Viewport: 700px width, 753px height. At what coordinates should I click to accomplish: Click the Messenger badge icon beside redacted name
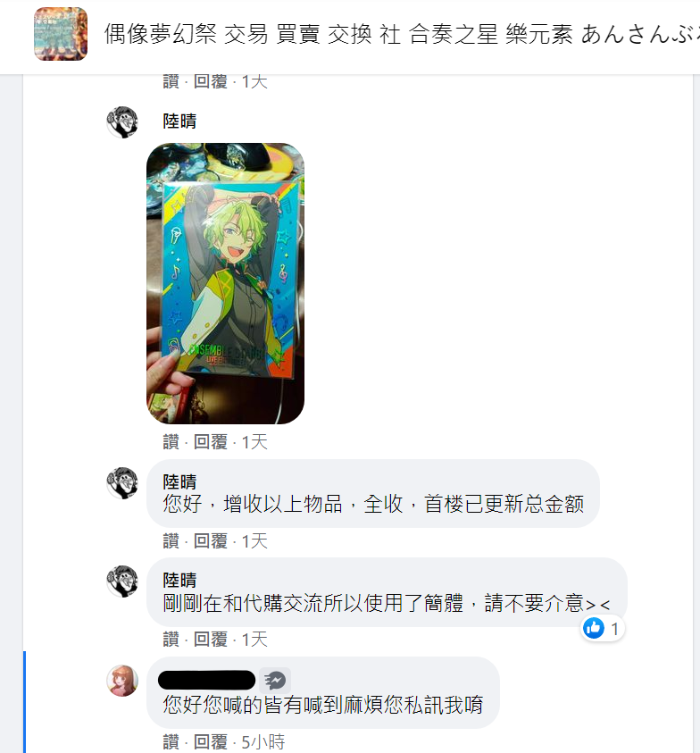pos(275,680)
